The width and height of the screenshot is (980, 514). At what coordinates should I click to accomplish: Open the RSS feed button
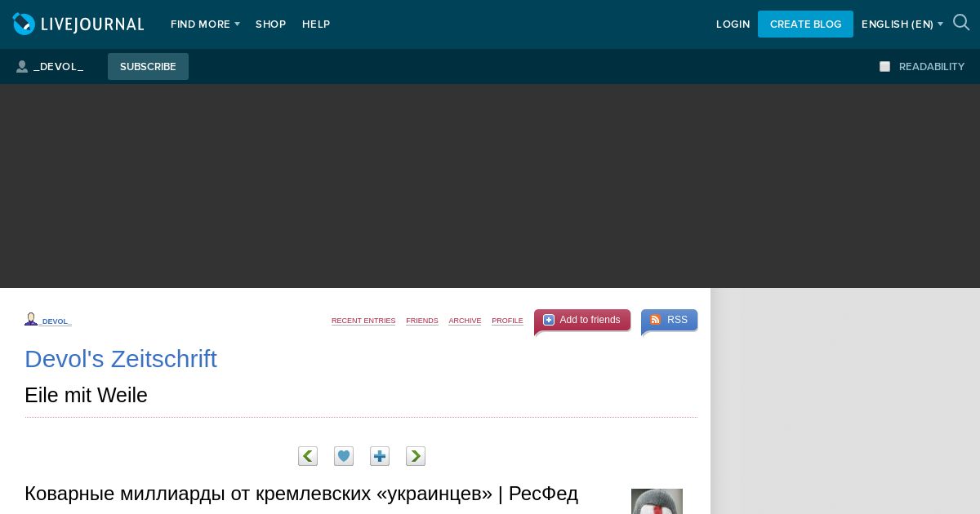pos(669,321)
